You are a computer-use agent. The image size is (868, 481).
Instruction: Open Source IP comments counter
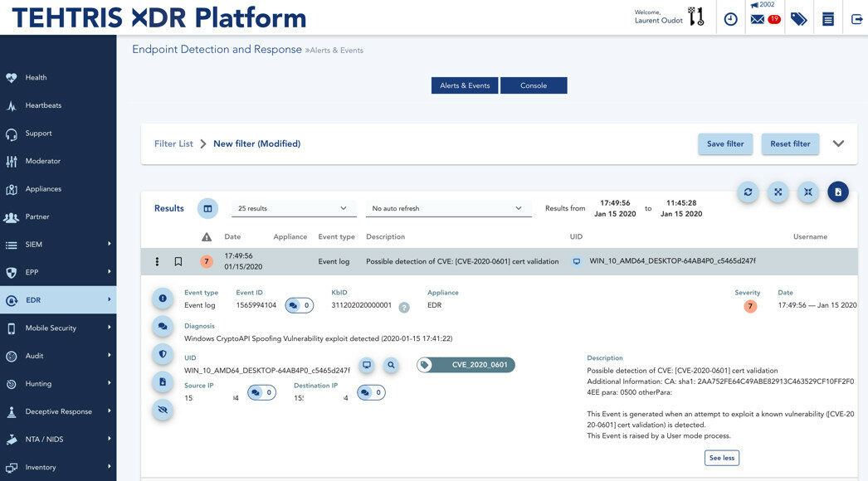(x=262, y=392)
